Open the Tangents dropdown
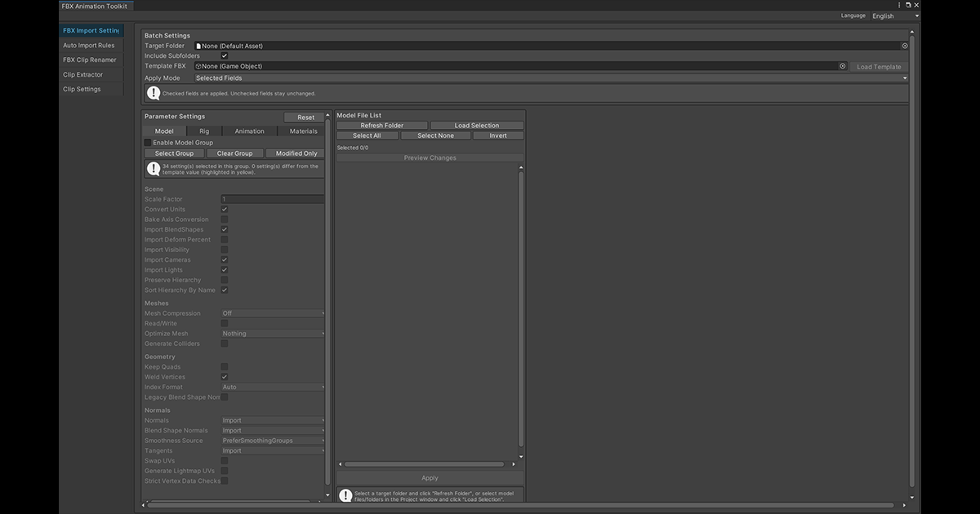 click(273, 451)
